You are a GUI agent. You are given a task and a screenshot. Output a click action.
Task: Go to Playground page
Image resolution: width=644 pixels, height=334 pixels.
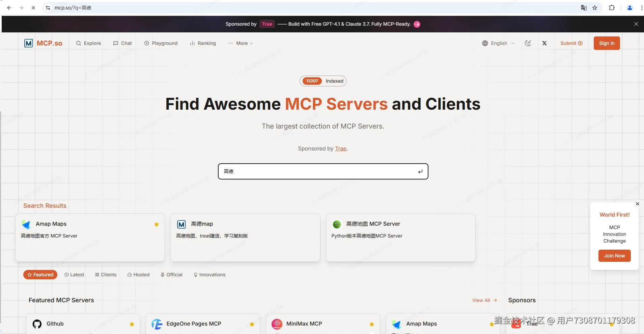tap(161, 43)
